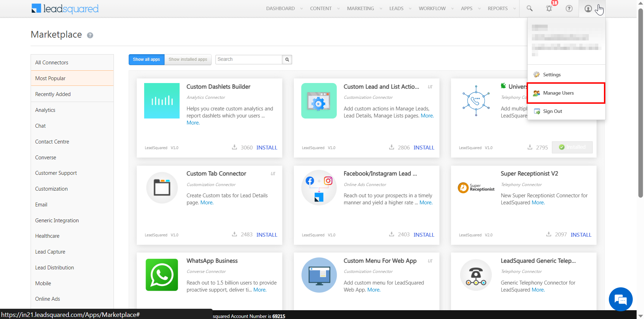Click the Sign Out icon in user menu

pos(537,111)
